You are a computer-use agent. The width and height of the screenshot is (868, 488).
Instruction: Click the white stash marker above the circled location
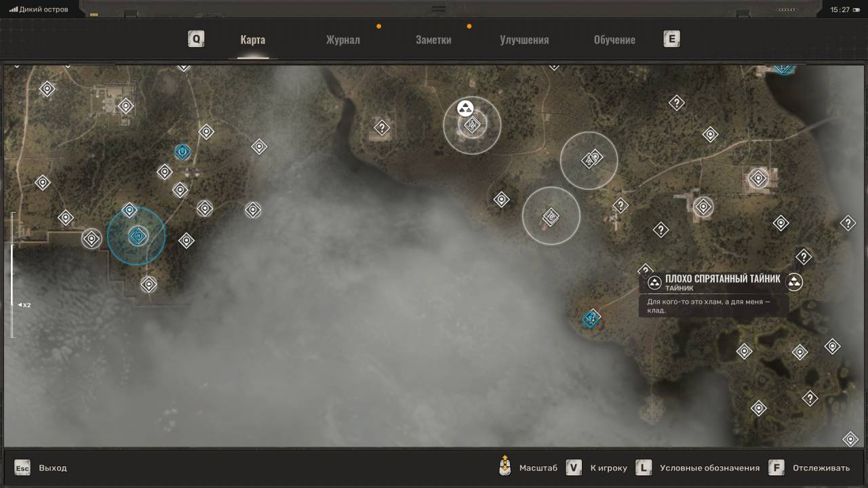point(465,108)
